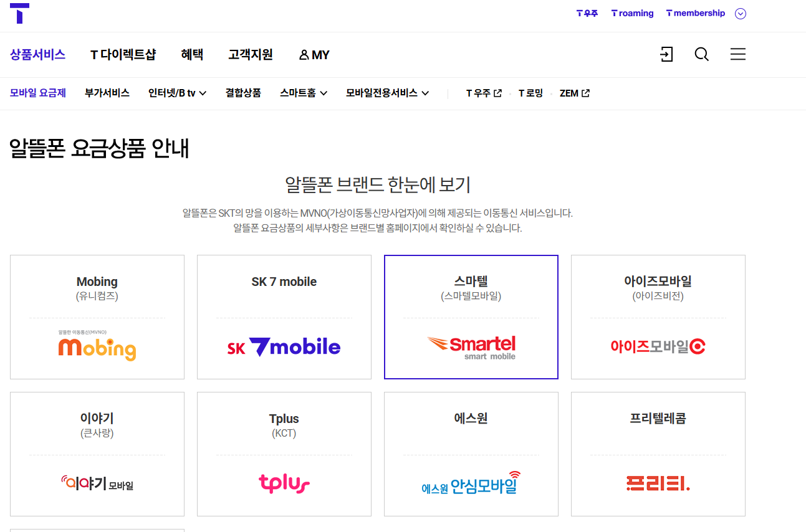The image size is (806, 532).
Task: Click the Mobing card title
Action: [97, 282]
